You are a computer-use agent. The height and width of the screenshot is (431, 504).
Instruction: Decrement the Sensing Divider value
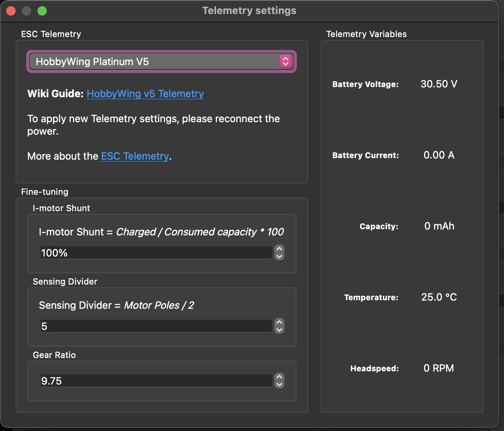tap(279, 330)
